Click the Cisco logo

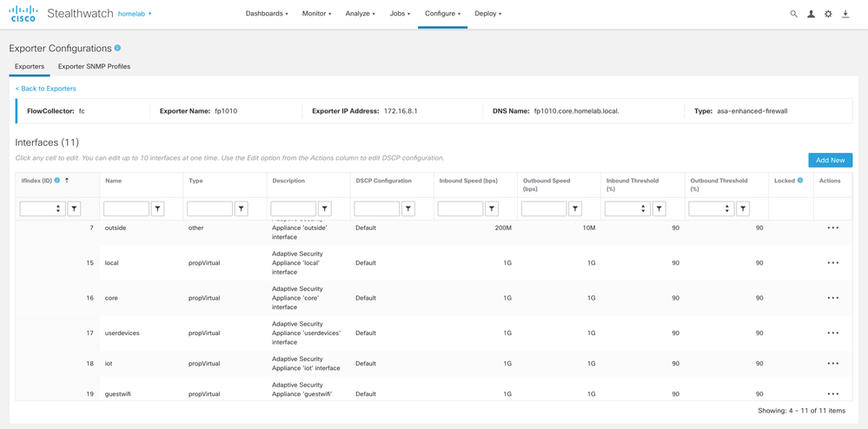23,14
